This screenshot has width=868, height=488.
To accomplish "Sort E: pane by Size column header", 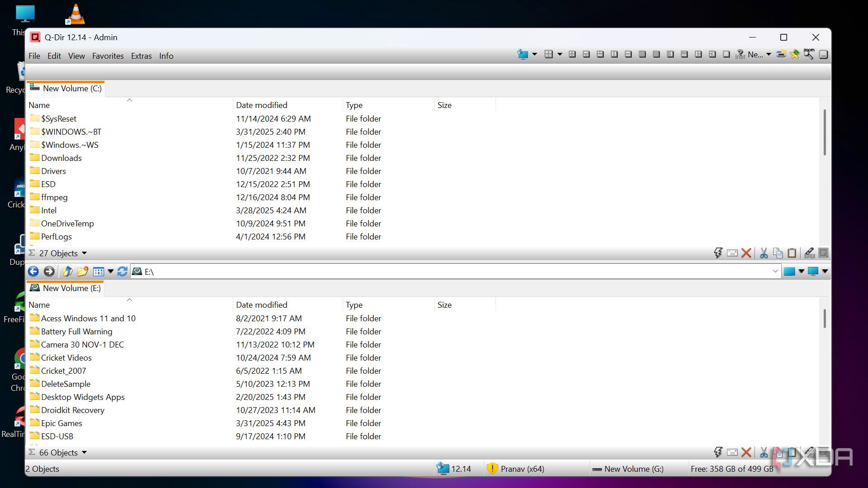I will (465, 305).
